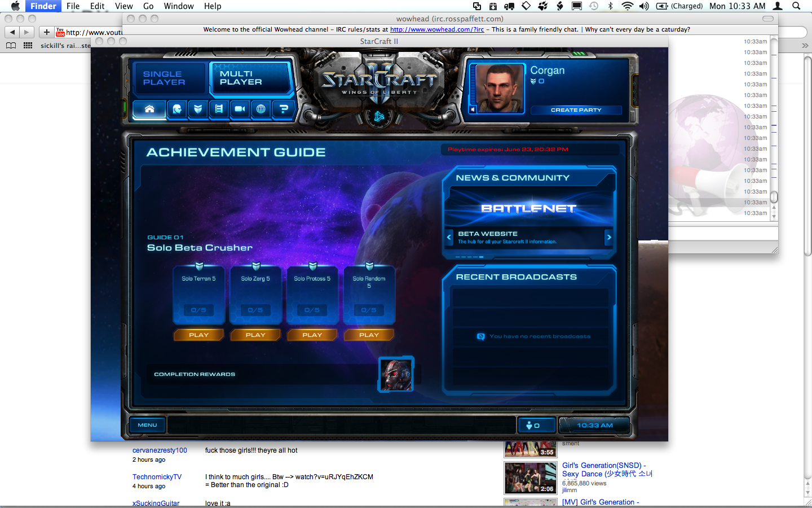Viewport: 812px width, 508px height.
Task: Open the Wi-Fi status menu
Action: 627,6
